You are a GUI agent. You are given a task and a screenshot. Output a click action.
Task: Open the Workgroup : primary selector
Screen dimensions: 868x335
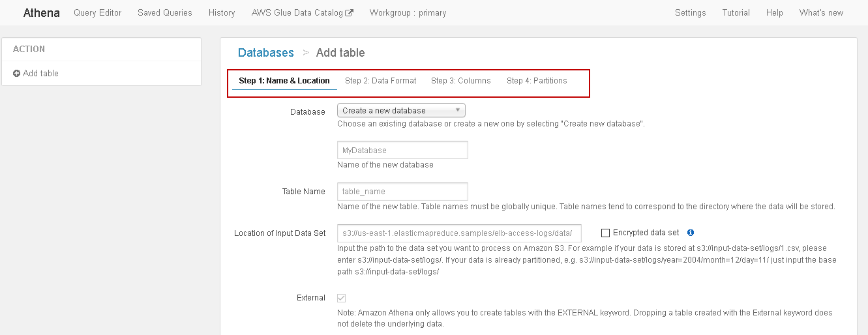(408, 13)
